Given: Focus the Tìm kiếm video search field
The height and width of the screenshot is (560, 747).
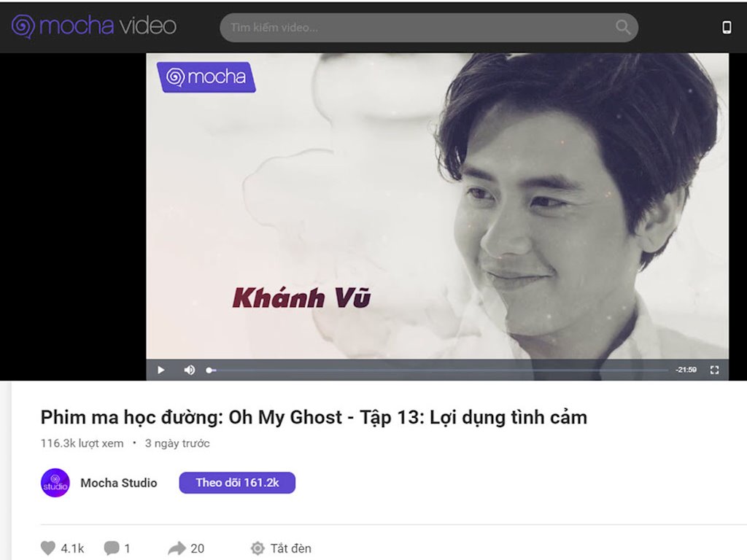Looking at the screenshot, I should [419, 28].
